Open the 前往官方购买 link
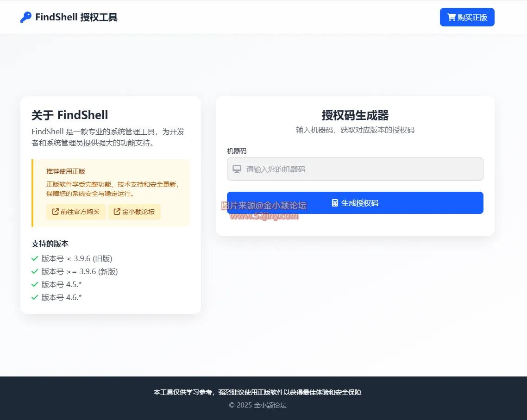The width and height of the screenshot is (527, 420). click(76, 212)
